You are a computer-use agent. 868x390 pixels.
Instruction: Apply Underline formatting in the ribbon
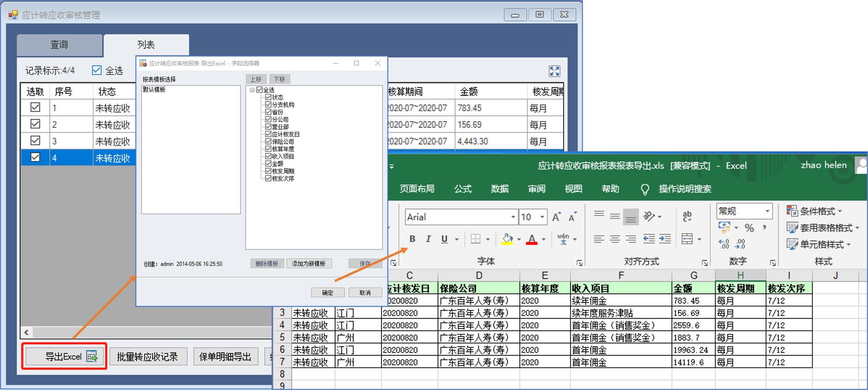[444, 239]
